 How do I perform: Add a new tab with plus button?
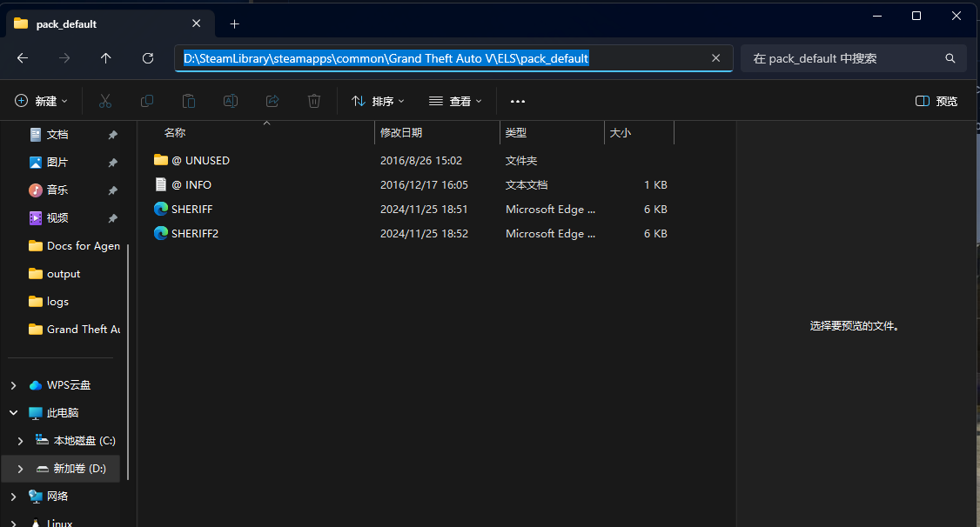[x=234, y=23]
